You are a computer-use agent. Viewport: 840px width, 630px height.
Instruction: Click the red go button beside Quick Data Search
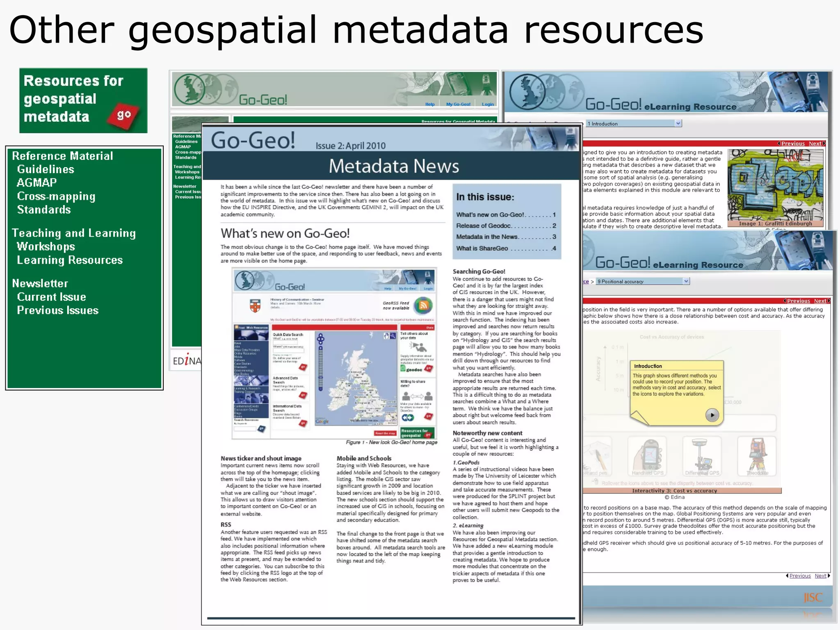point(304,367)
